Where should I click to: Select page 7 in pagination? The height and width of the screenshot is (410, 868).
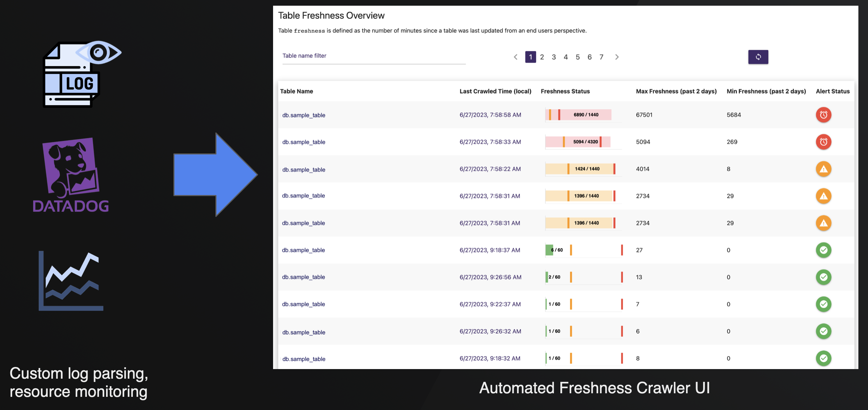pyautogui.click(x=601, y=57)
